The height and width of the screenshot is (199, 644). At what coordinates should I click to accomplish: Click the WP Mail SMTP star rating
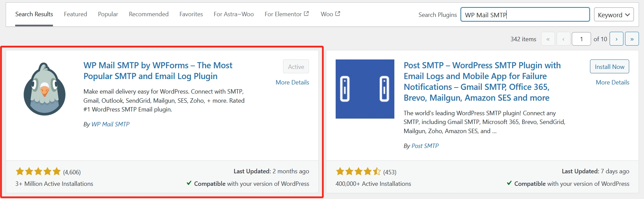click(x=38, y=172)
